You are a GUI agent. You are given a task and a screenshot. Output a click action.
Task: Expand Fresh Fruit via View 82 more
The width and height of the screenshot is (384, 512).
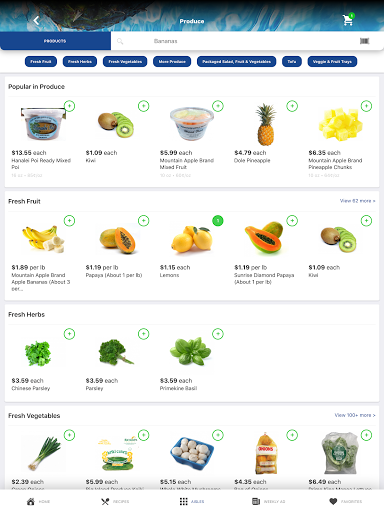point(357,201)
